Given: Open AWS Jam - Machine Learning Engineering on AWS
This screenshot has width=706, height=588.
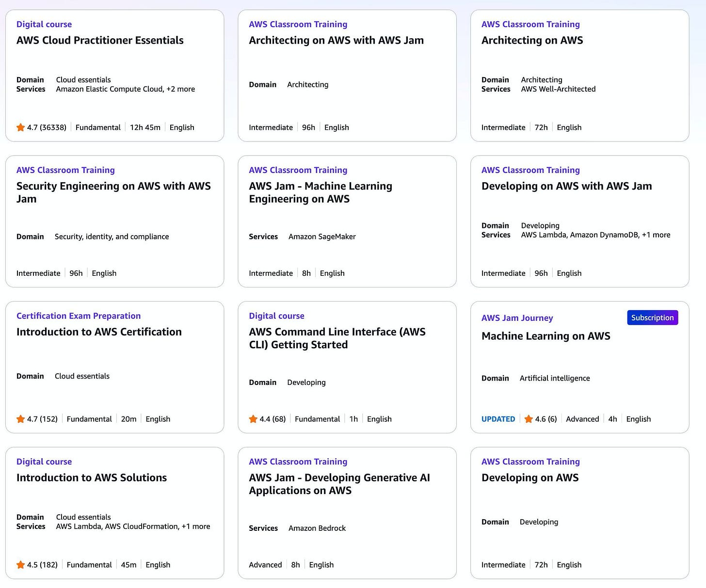Looking at the screenshot, I should point(321,192).
